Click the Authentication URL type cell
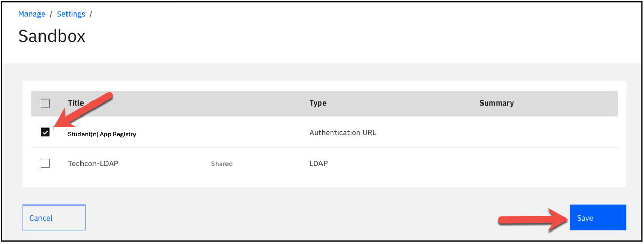The height and width of the screenshot is (244, 644). point(342,133)
